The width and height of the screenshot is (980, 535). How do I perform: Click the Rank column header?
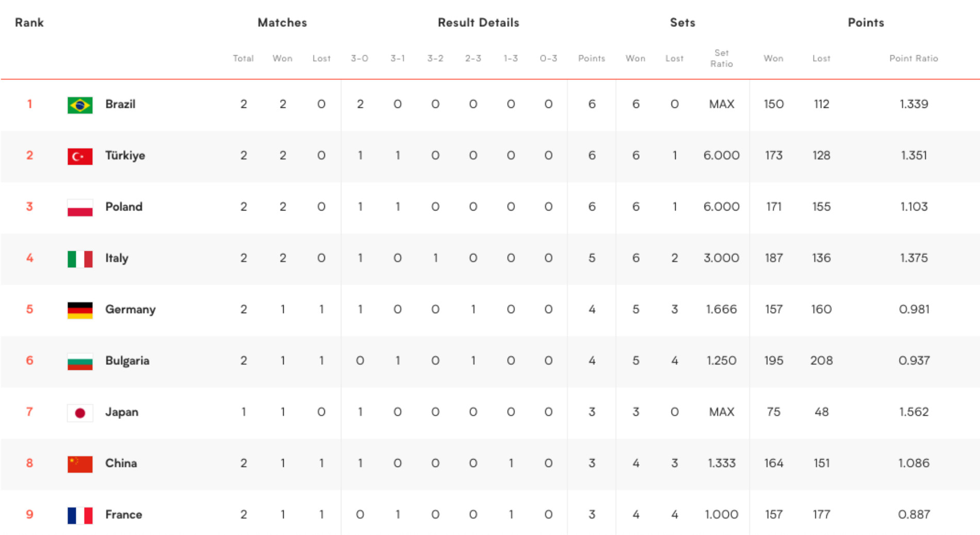29,23
